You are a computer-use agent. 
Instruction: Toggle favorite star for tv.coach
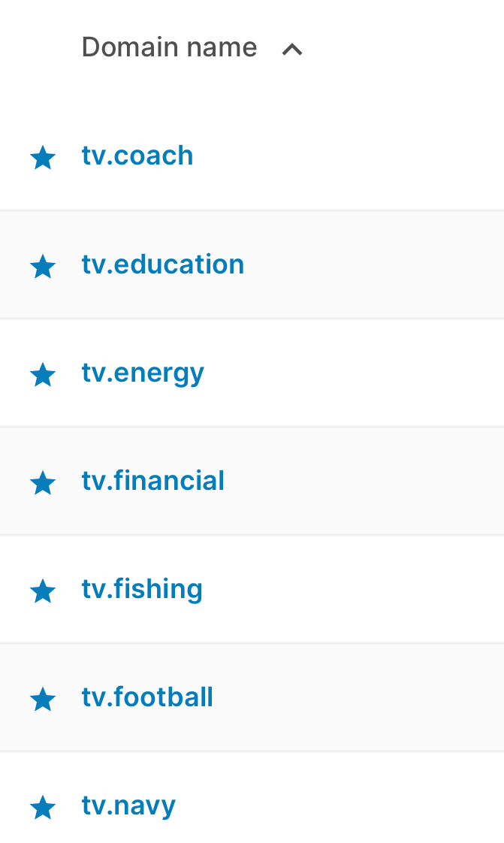[x=43, y=158]
